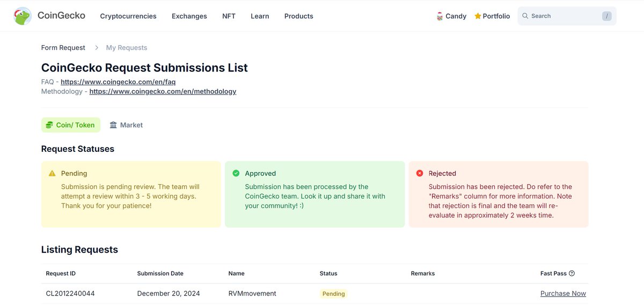The height and width of the screenshot is (308, 644).
Task: Click the Remarks column header
Action: [423, 273]
